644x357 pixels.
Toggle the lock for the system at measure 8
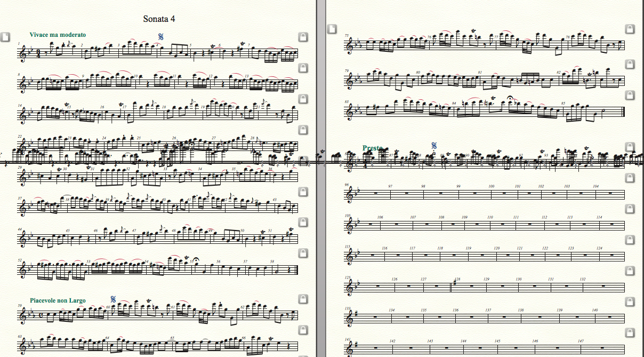pos(302,67)
